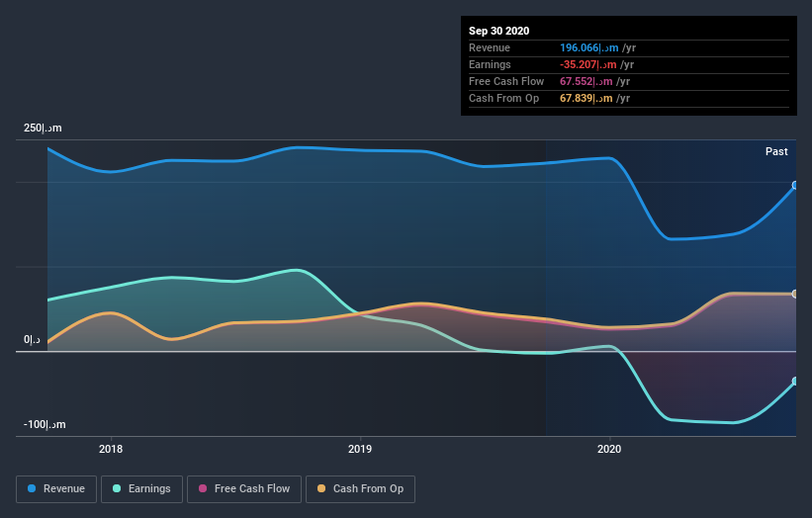This screenshot has width=812, height=518.
Task: Click the Revenue endpoint marker on chart
Action: 795,185
